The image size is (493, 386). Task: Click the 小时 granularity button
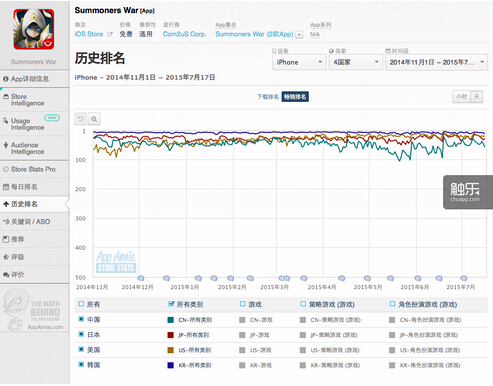461,97
